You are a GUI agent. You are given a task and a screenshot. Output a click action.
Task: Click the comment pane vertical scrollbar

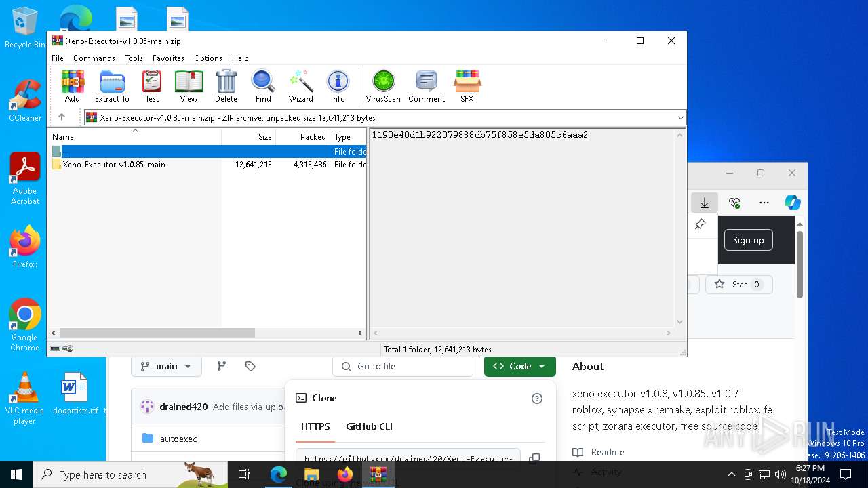[x=680, y=228]
